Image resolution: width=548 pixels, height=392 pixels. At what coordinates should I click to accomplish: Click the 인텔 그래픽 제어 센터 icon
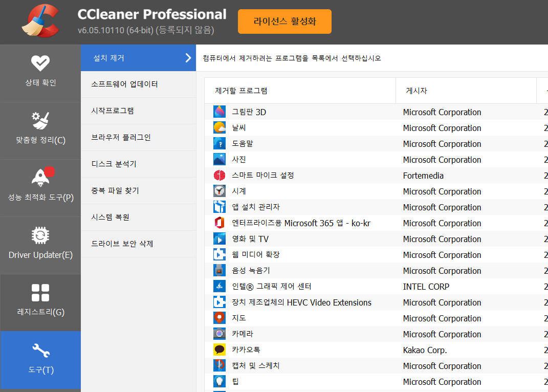[220, 287]
